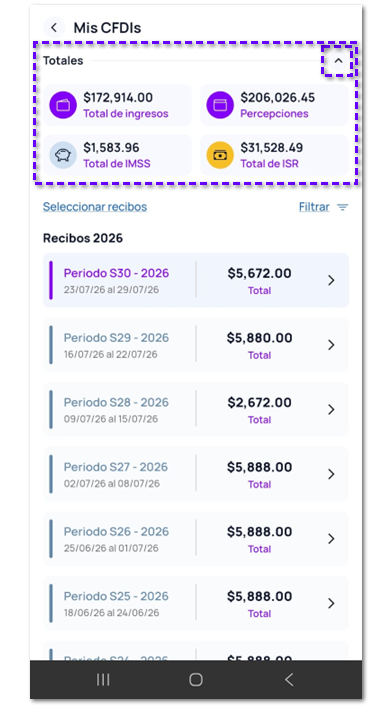371x708 pixels.
Task: Open Periodo S29 - 2026 receipt chevron
Action: (x=331, y=345)
